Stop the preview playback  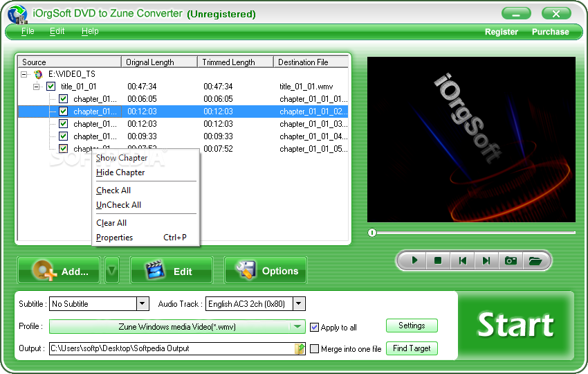tap(438, 260)
